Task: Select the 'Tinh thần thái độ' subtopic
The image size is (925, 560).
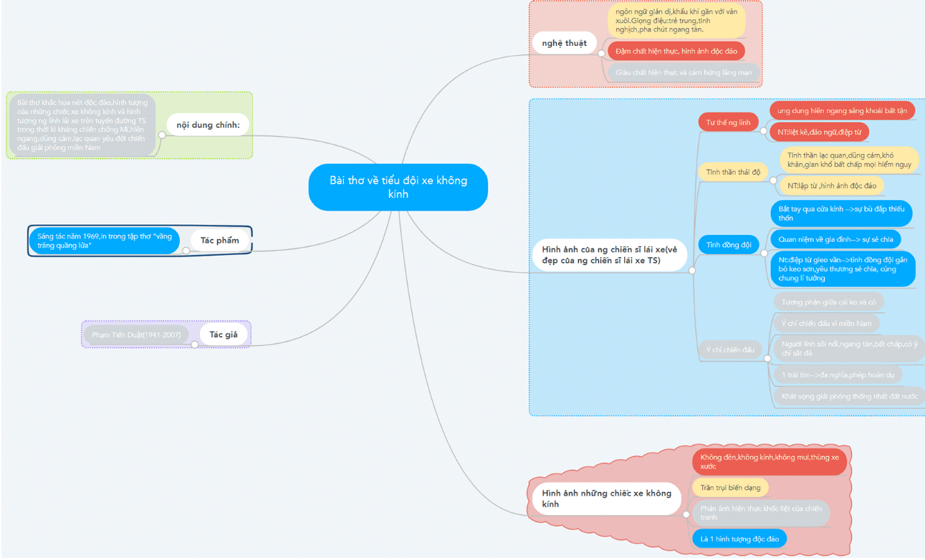Action: [x=733, y=172]
